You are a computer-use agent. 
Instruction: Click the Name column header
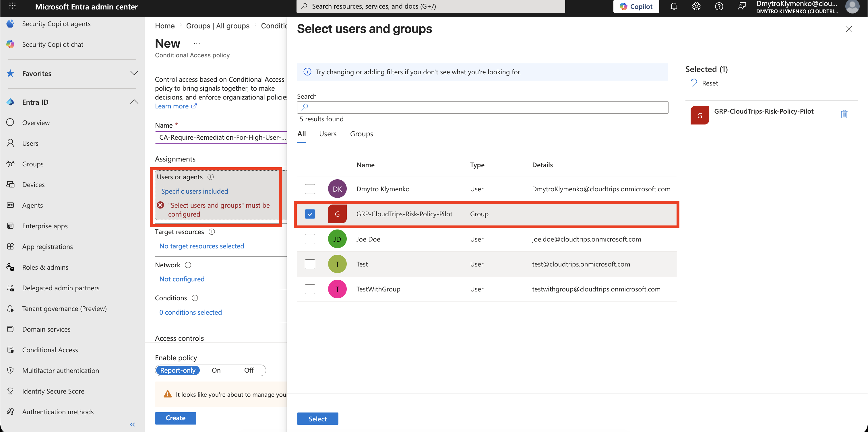coord(365,165)
